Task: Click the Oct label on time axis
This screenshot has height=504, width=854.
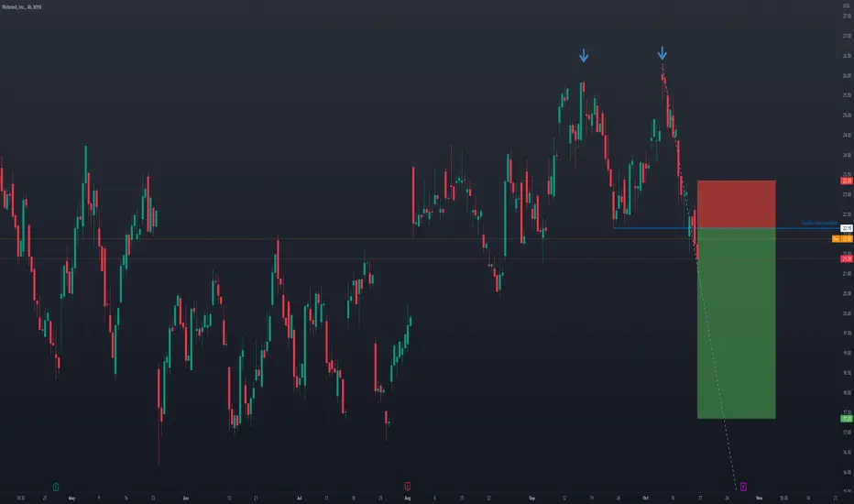Action: pyautogui.click(x=645, y=498)
